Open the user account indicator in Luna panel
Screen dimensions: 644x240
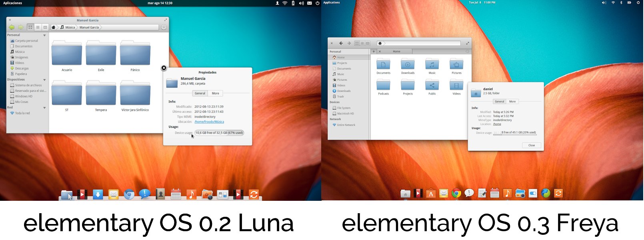(277, 3)
